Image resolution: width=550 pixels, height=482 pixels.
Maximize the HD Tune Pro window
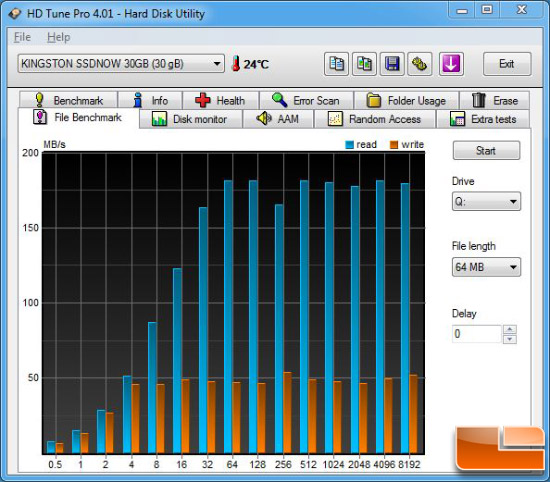click(x=487, y=10)
